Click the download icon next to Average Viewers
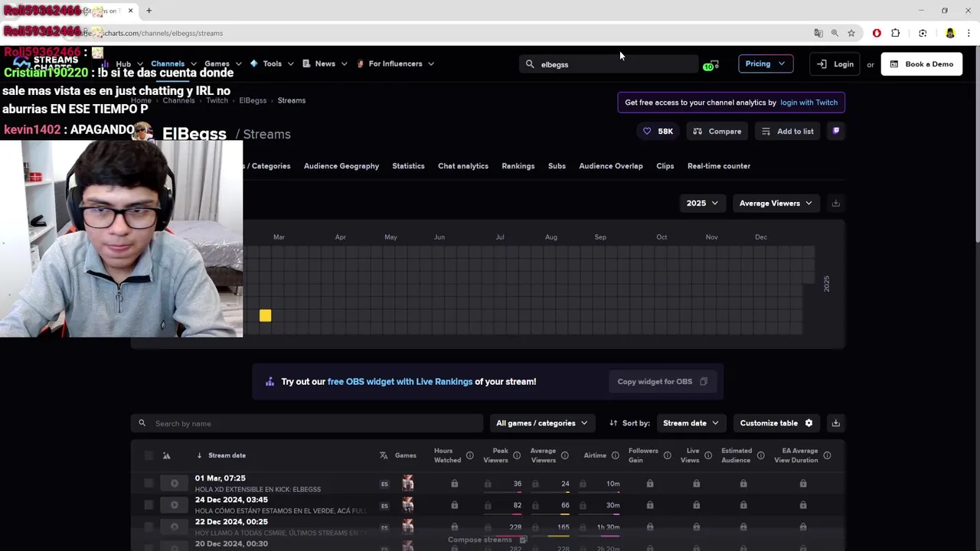The image size is (980, 551). point(836,203)
